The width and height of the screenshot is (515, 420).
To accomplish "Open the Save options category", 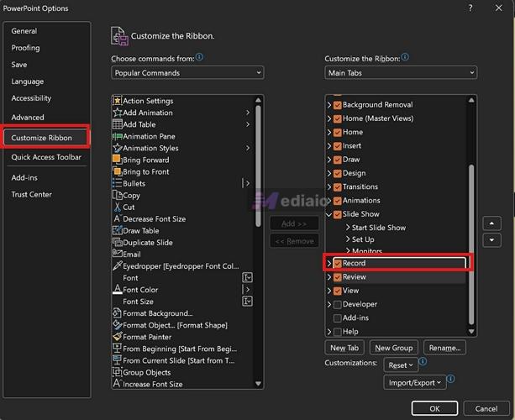I will [x=19, y=65].
